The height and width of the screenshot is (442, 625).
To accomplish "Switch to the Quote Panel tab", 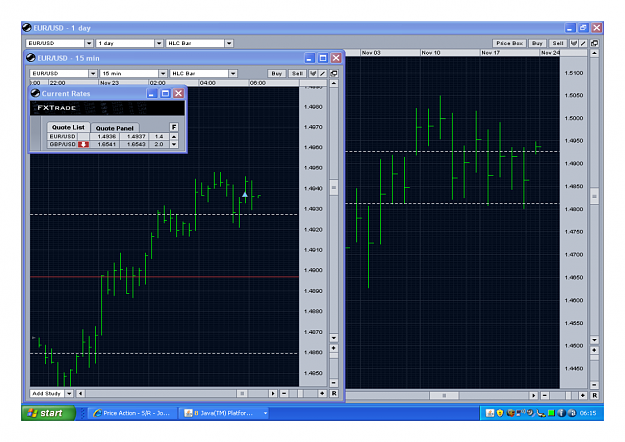I will 114,128.
